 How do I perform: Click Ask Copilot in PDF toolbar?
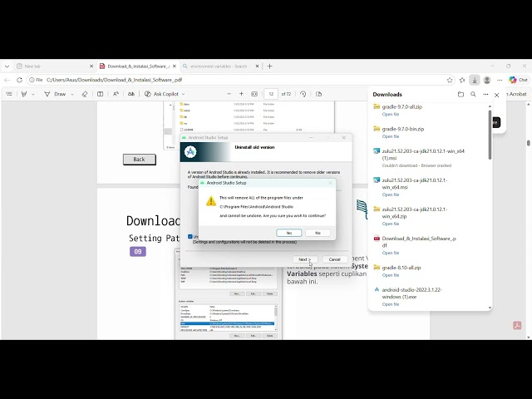[161, 94]
